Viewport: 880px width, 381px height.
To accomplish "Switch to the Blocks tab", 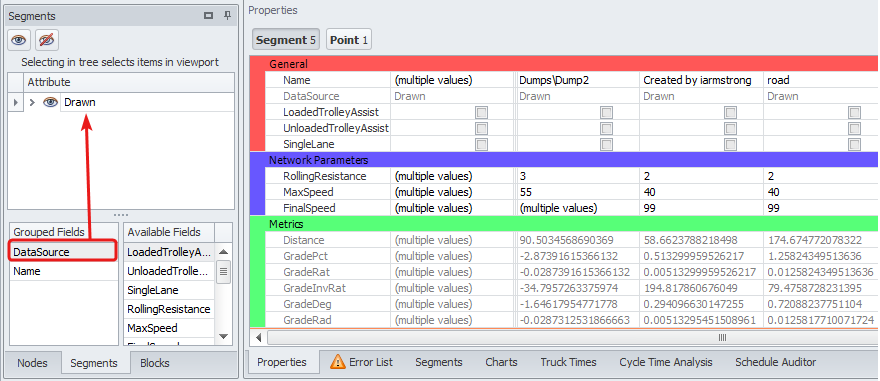I will [155, 363].
